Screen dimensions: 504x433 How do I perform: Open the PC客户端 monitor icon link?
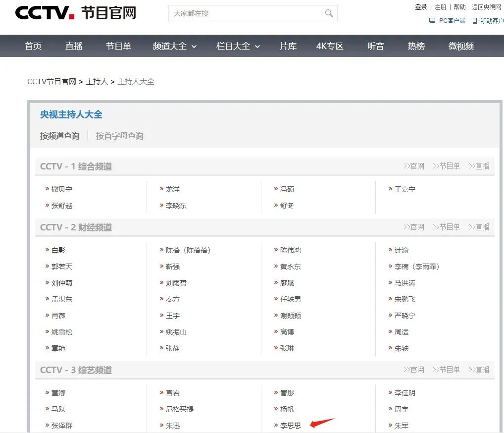tap(432, 21)
